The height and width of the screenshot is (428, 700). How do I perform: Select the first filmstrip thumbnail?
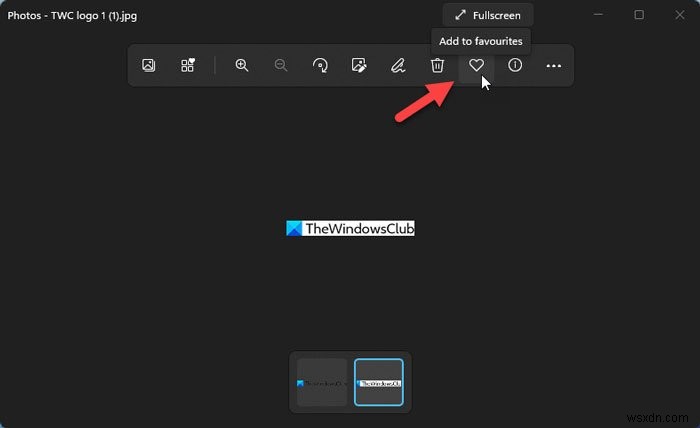coord(322,382)
